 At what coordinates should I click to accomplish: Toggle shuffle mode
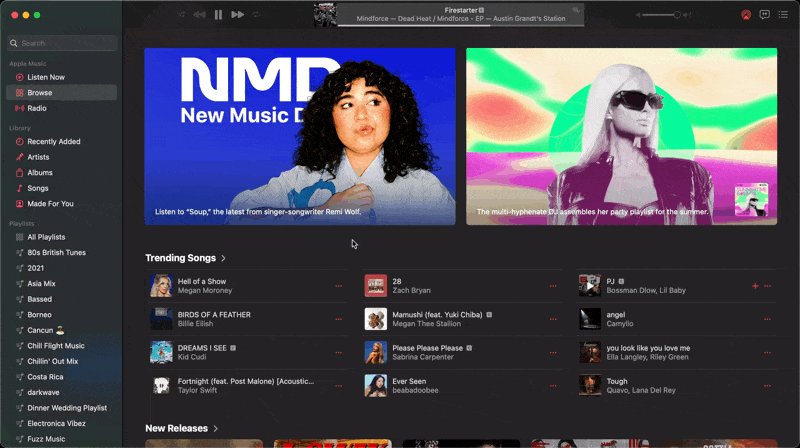181,15
